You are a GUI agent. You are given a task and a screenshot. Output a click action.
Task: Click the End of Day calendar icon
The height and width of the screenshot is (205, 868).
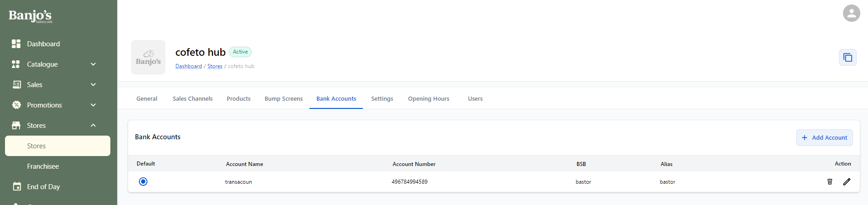pos(17,186)
